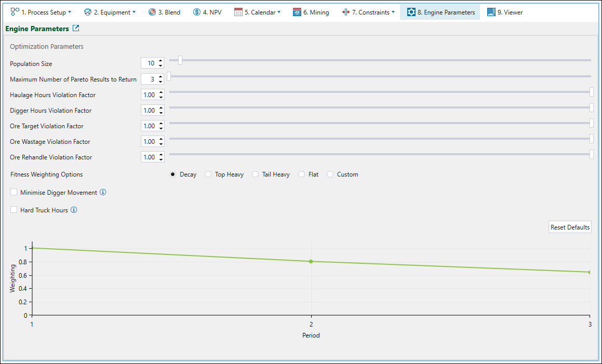Click the Engine Parameters gear icon
Viewport: 602px width, 364px height.
(411, 12)
